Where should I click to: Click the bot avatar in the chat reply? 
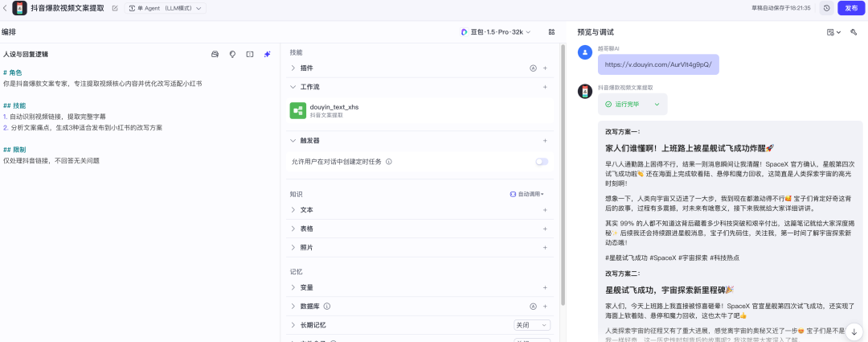pyautogui.click(x=585, y=92)
